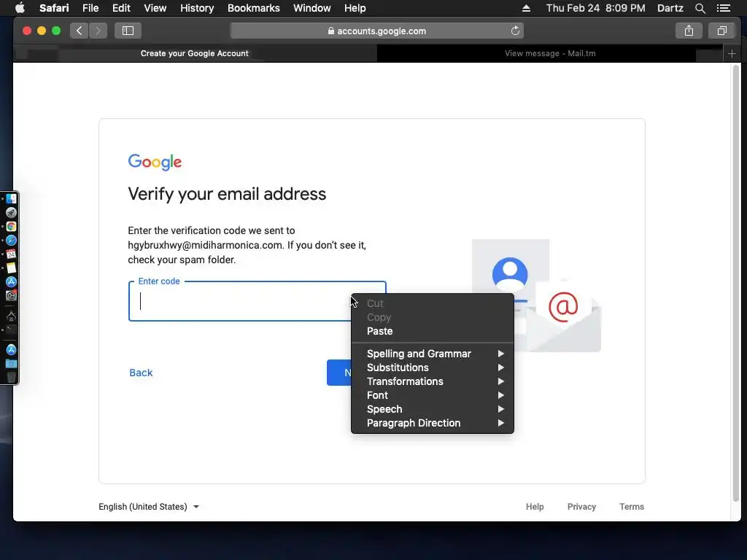Open the Safari menu
The image size is (747, 560).
coord(54,8)
